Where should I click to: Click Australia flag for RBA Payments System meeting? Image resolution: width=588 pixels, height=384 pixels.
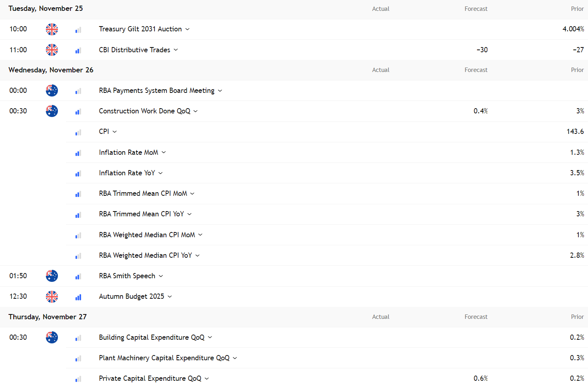[x=52, y=90]
